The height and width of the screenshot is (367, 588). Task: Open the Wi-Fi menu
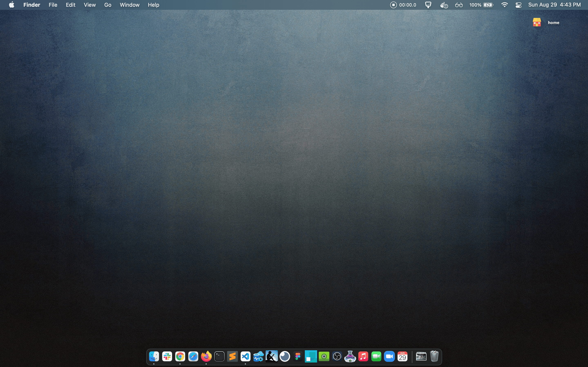coord(504,5)
